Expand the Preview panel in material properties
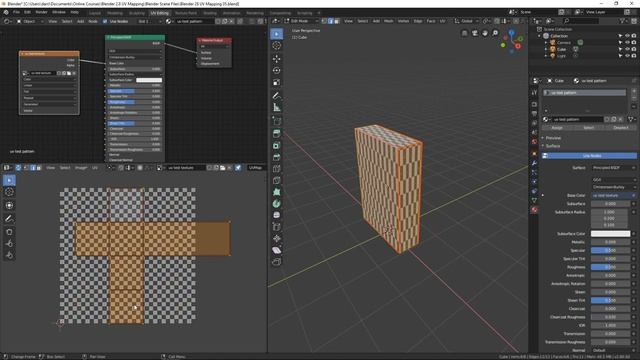Image resolution: width=640 pixels, height=360 pixels. tap(553, 138)
